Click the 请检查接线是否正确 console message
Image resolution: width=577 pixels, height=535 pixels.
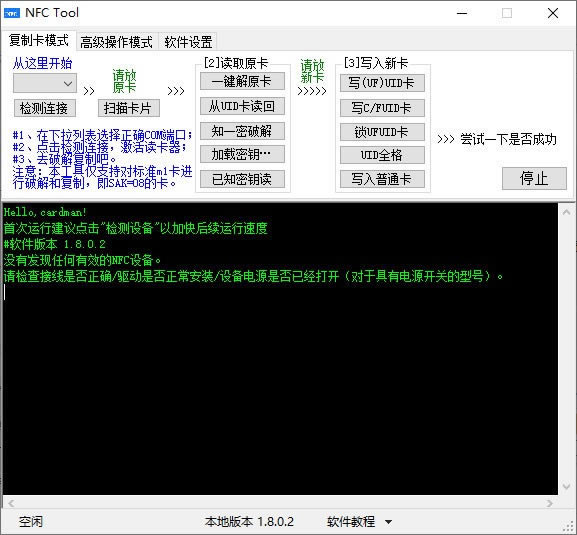[254, 276]
